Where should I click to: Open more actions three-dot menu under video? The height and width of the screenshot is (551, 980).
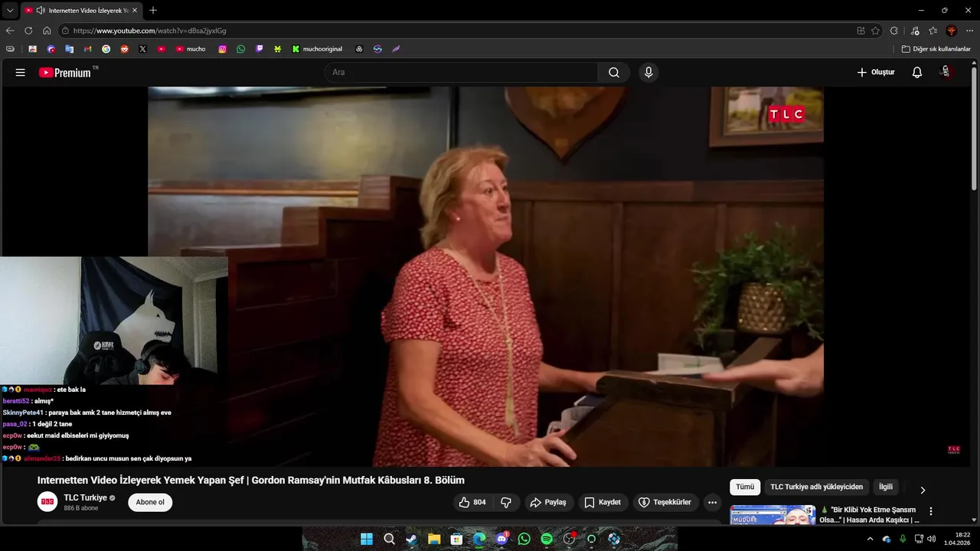pos(713,503)
